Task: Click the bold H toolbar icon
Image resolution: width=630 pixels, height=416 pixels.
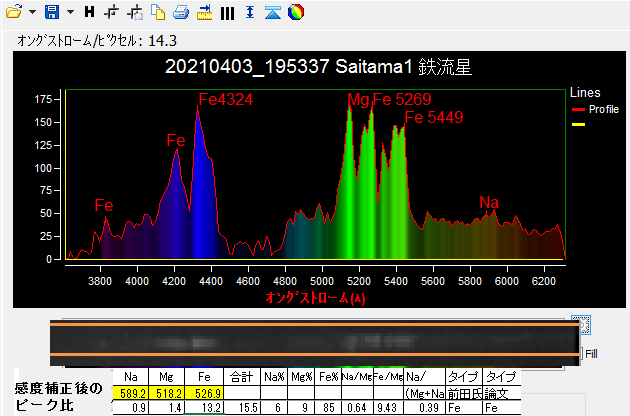Action: click(x=89, y=12)
